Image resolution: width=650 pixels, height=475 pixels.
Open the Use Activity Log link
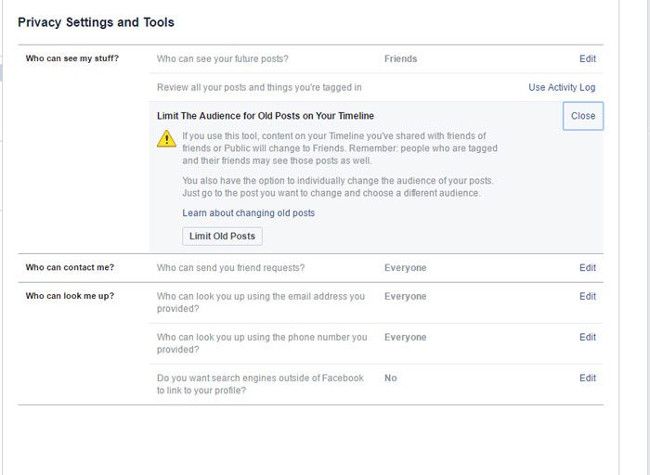[x=561, y=88]
